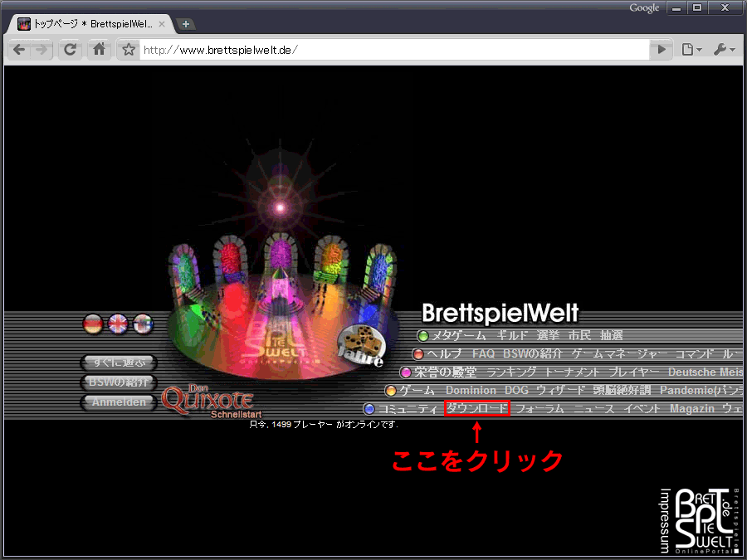Open the トーナメント link
Screen dimensions: 747x560
click(572, 372)
